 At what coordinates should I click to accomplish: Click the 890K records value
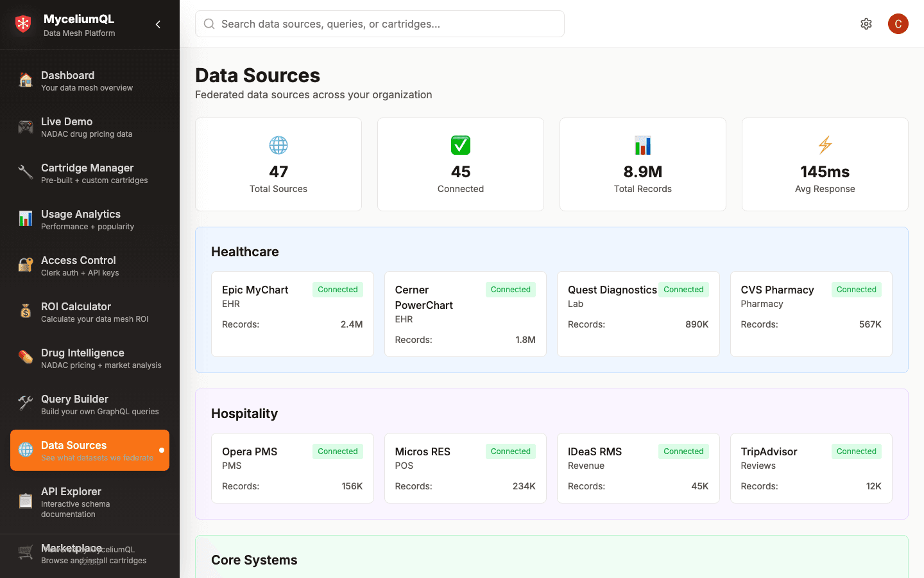click(x=697, y=324)
